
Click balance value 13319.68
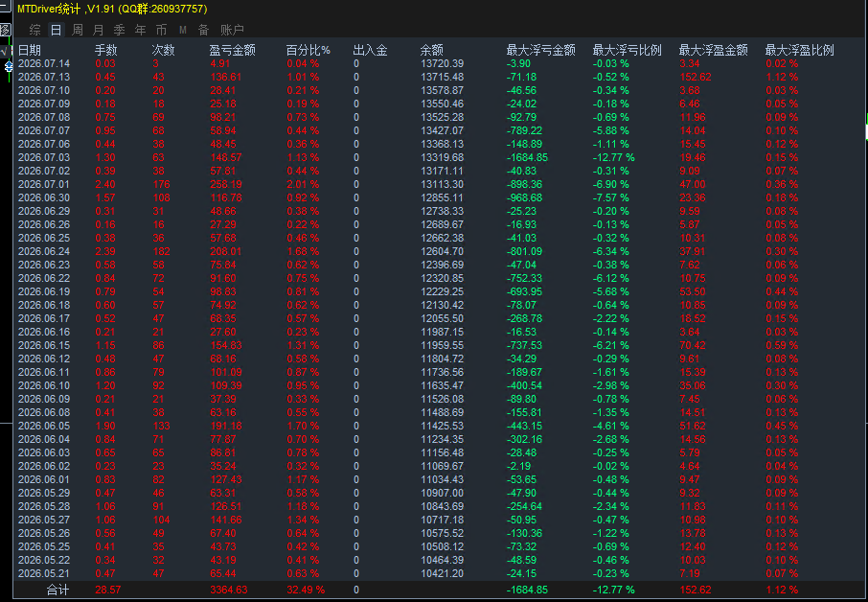[x=443, y=158]
